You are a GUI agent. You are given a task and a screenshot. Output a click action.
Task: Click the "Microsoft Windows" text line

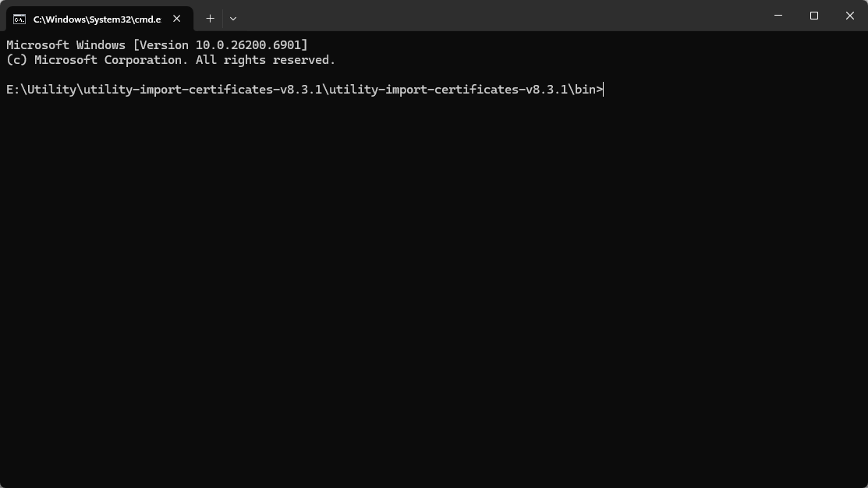(66, 45)
